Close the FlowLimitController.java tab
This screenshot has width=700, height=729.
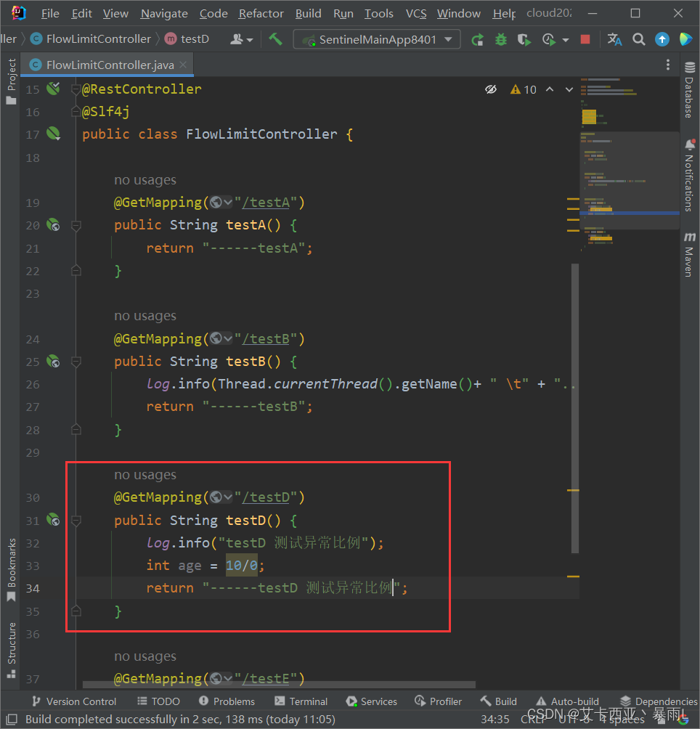(x=183, y=65)
